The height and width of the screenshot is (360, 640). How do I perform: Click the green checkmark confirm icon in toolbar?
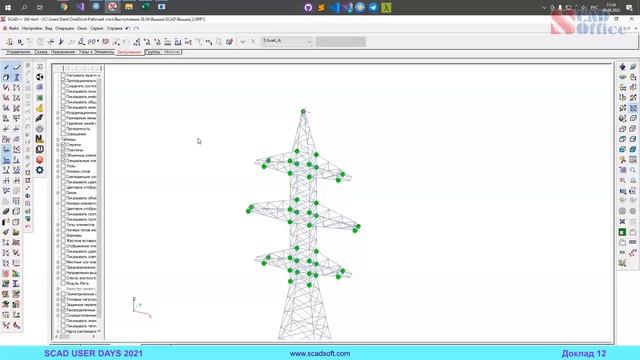pyautogui.click(x=243, y=42)
